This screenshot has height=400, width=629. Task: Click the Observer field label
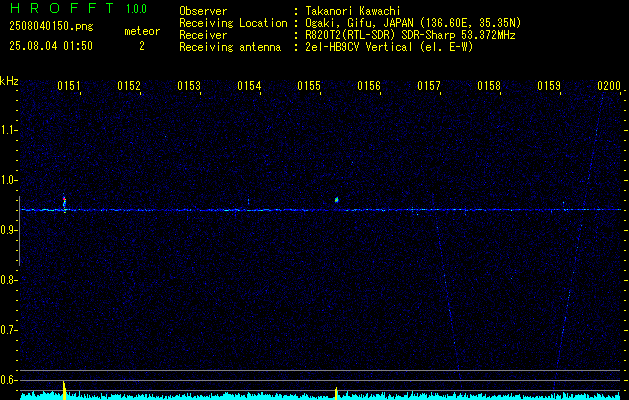tap(203, 11)
